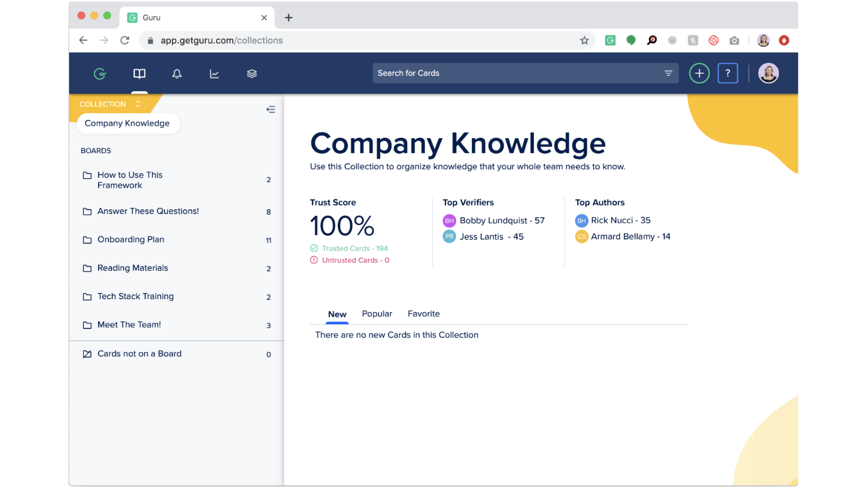Open a new browser tab

coord(288,18)
